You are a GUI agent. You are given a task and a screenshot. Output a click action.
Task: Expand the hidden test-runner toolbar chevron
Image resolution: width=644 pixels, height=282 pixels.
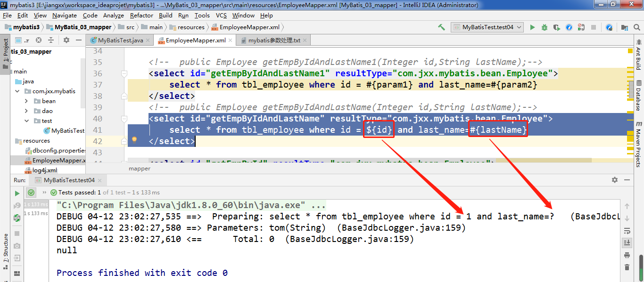click(x=44, y=193)
